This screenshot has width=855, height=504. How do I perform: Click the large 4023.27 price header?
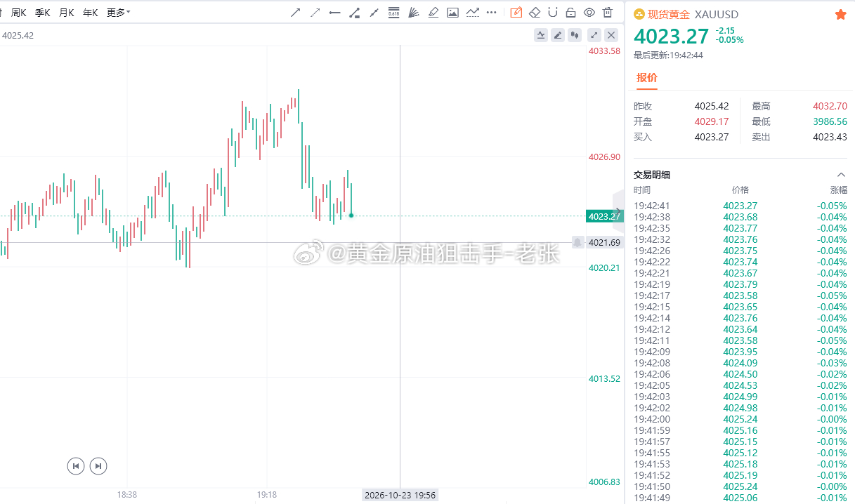point(672,35)
